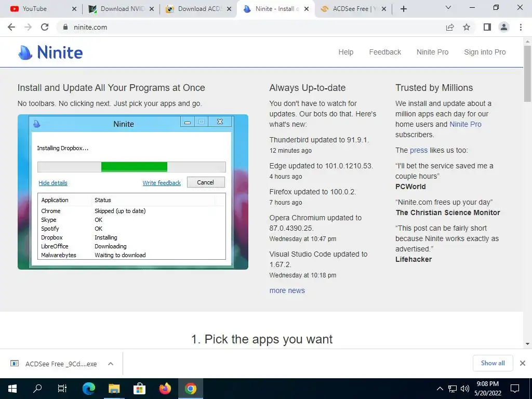
Task: Close the ACDSee Free tab
Action: click(384, 9)
